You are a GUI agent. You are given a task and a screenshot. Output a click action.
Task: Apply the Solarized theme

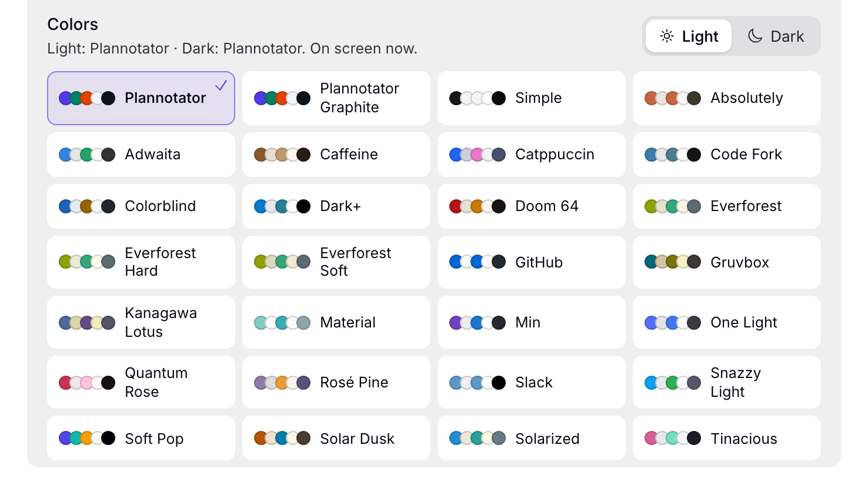532,438
